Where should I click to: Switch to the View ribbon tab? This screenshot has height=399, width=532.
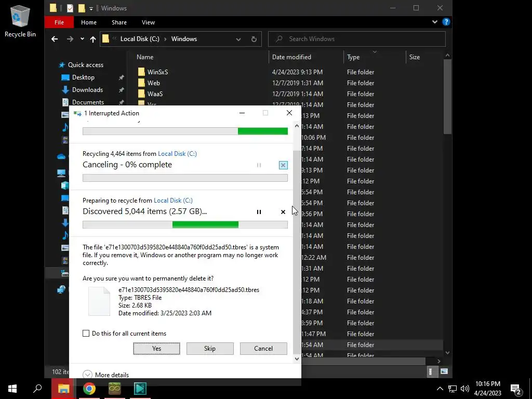pyautogui.click(x=148, y=22)
